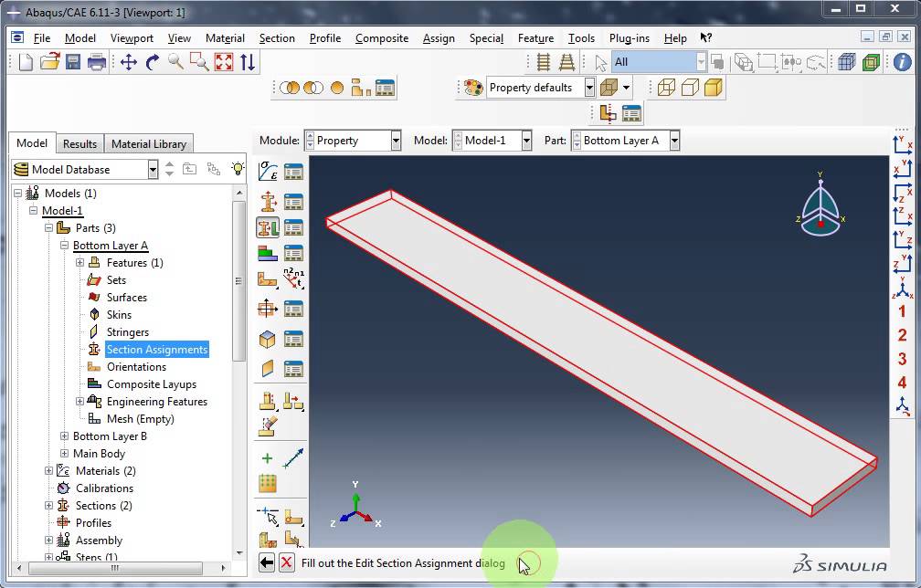
Task: Select the Rotate View tool
Action: point(152,61)
